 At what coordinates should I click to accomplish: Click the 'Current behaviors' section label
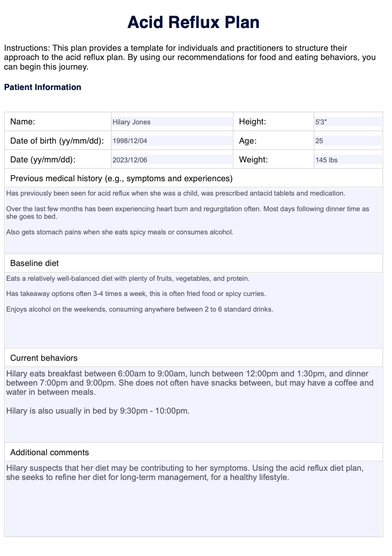click(44, 358)
